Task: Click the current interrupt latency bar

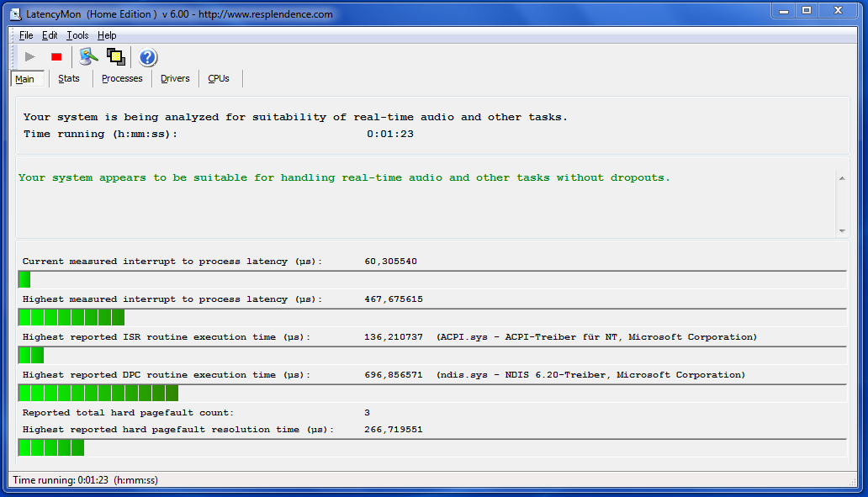Action: (x=432, y=279)
